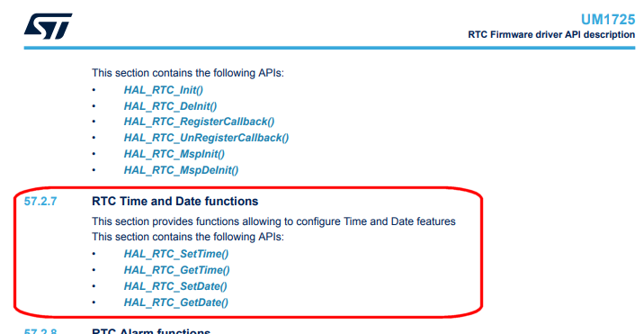
Task: Click the 57.2.8 section number
Action: point(40,331)
